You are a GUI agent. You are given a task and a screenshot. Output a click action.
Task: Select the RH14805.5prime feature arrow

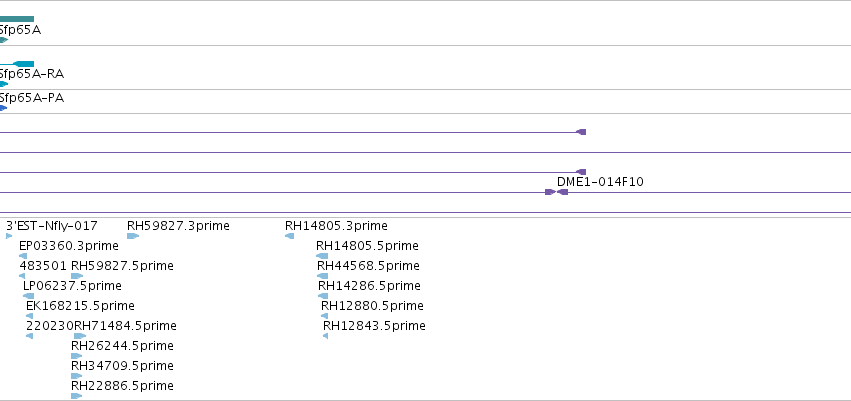pos(322,256)
